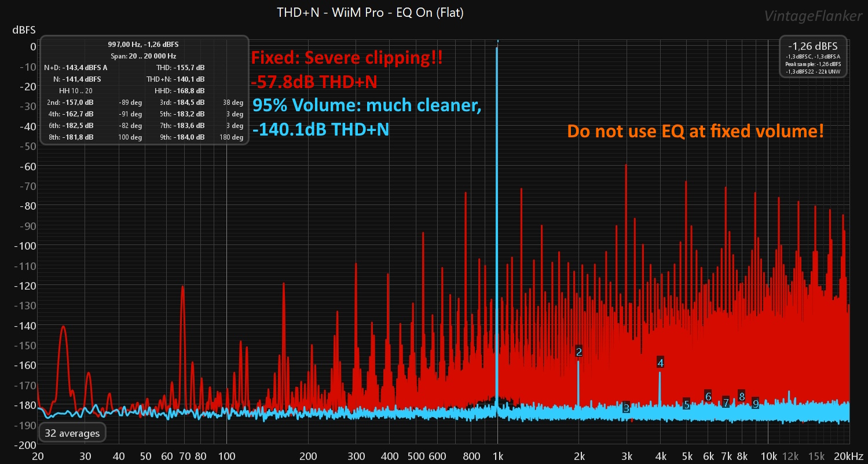Click harmonic marker 5 on the blue trace
868x464 pixels.
pyautogui.click(x=686, y=405)
